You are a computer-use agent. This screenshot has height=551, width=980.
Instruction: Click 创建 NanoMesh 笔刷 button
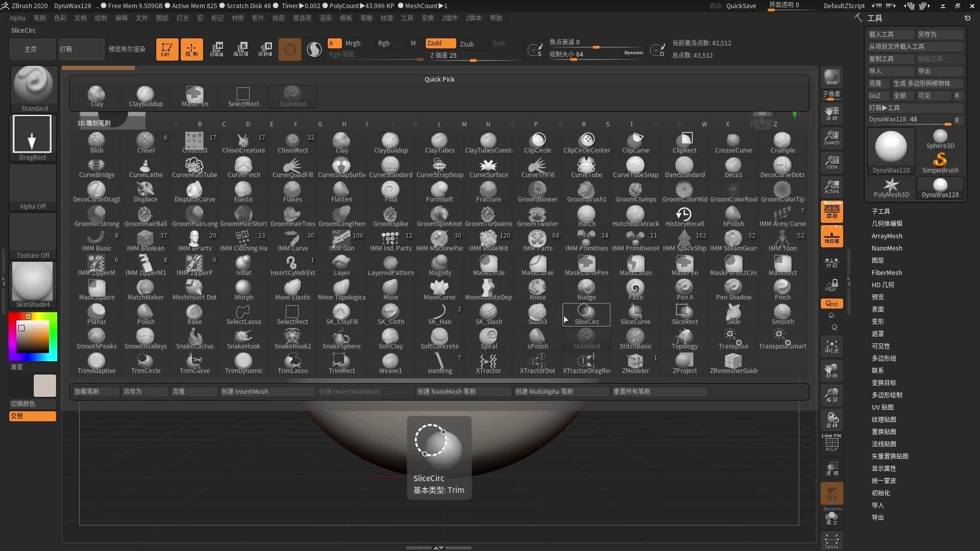463,391
